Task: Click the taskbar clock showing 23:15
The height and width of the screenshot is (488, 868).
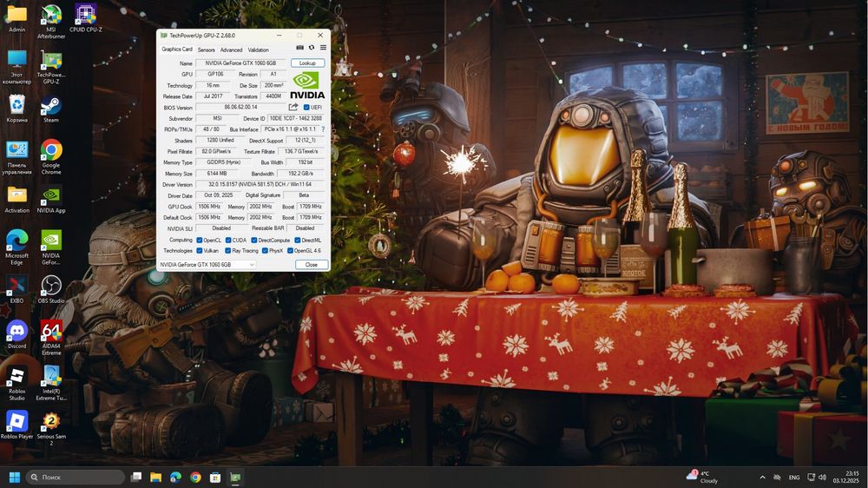Action: pos(847,477)
